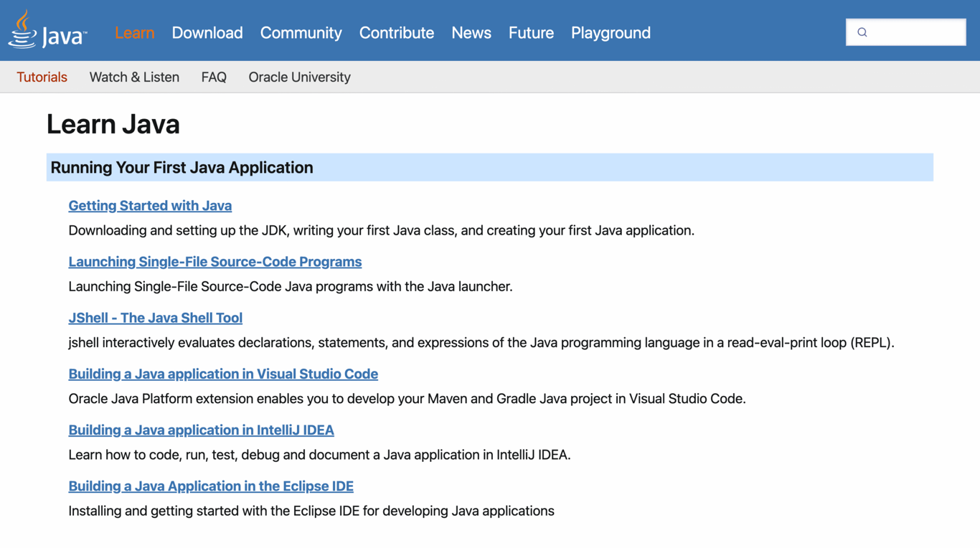
Task: Open Getting Started with Java tutorial
Action: (x=150, y=205)
